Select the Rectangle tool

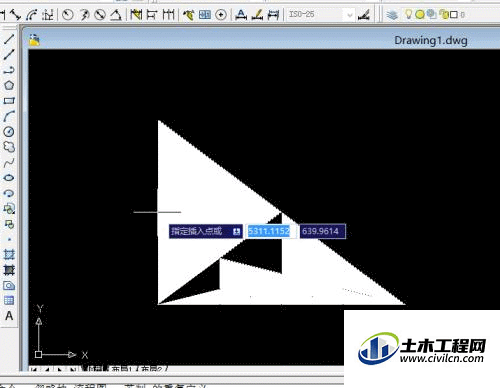(x=9, y=100)
